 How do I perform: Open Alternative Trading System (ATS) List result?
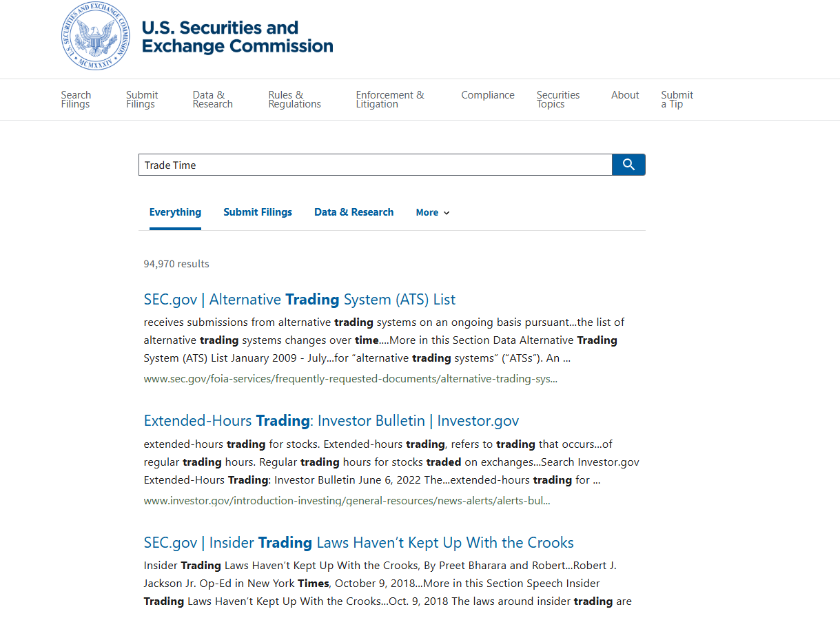point(300,300)
